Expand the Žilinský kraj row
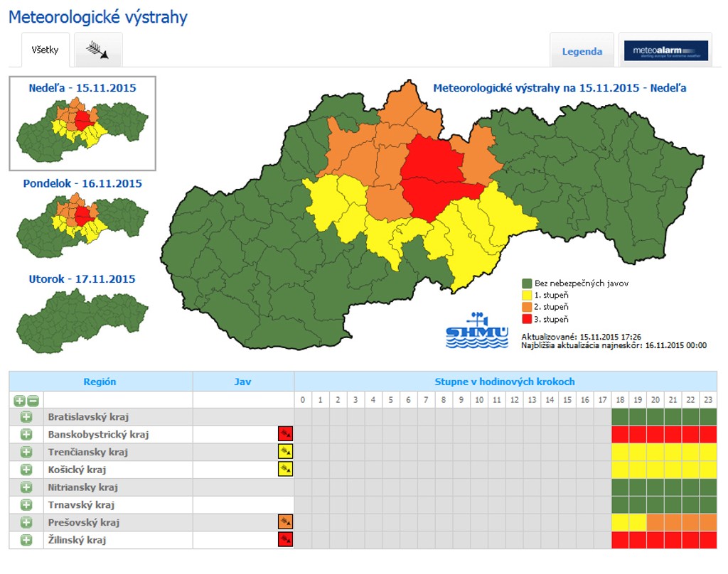The height and width of the screenshot is (574, 728). (x=26, y=540)
